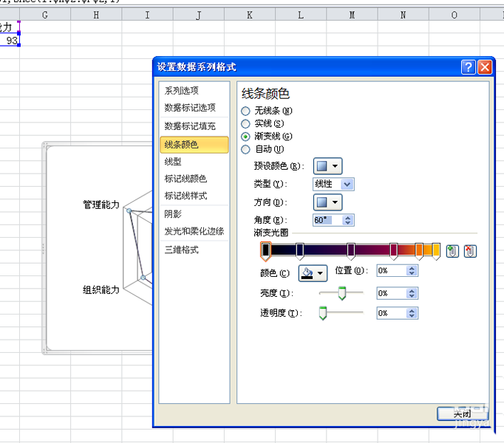
Task: Click the cell containing 93
Action: [10, 41]
